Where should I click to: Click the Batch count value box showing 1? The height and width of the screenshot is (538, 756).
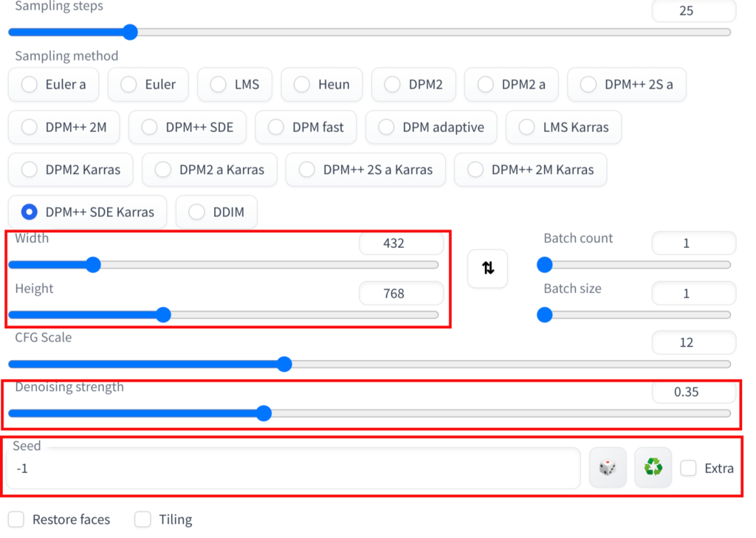point(693,243)
